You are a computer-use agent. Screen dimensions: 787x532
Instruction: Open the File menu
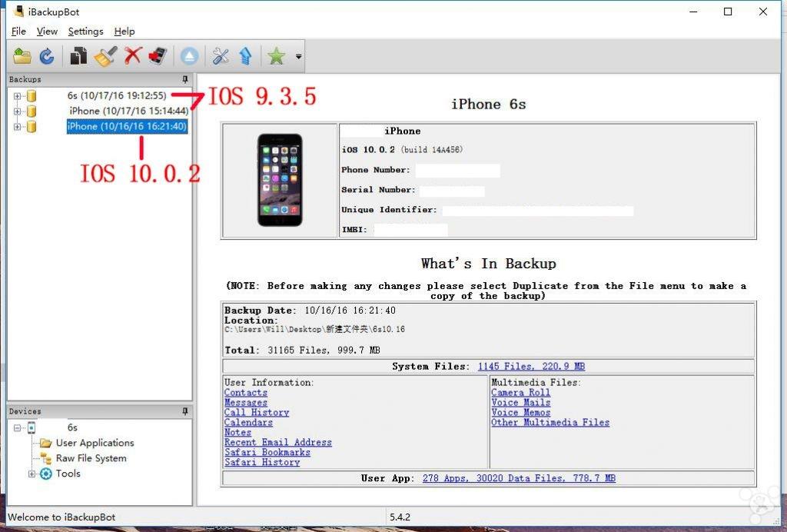[x=18, y=31]
